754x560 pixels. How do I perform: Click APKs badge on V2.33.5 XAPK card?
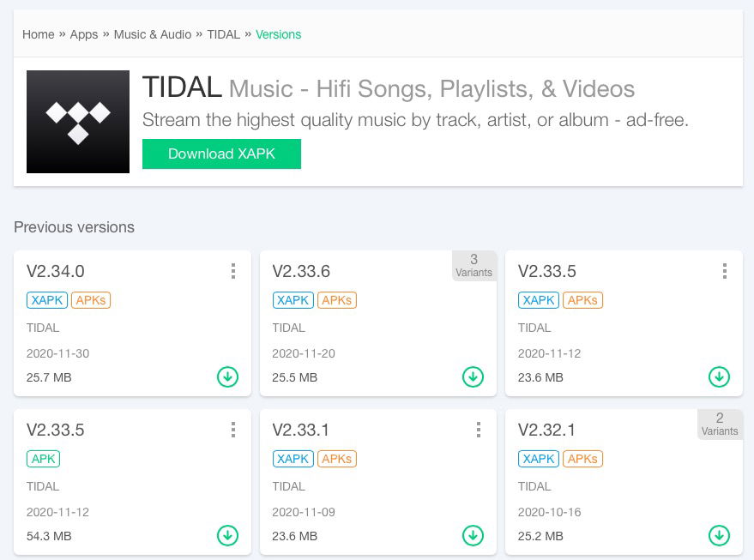(582, 300)
